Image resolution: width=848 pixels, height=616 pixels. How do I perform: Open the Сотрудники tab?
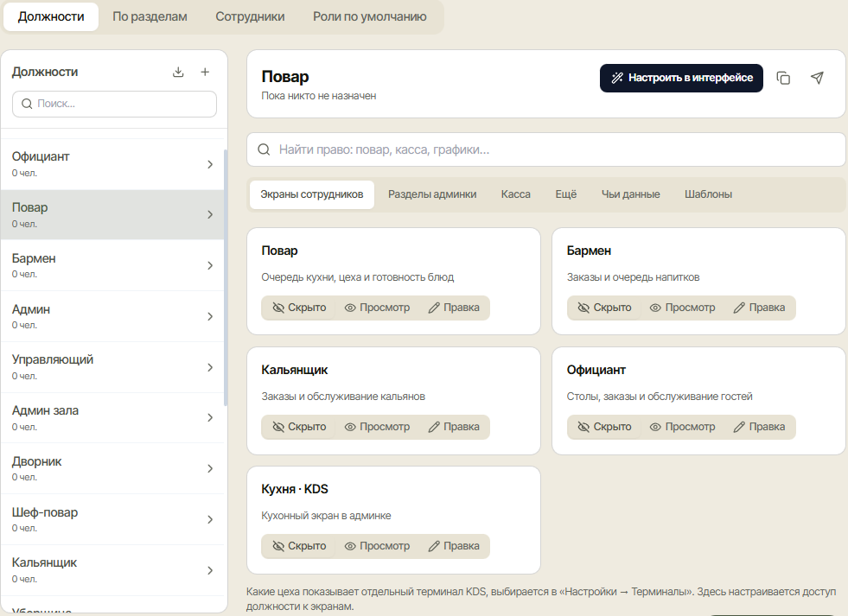(x=250, y=16)
